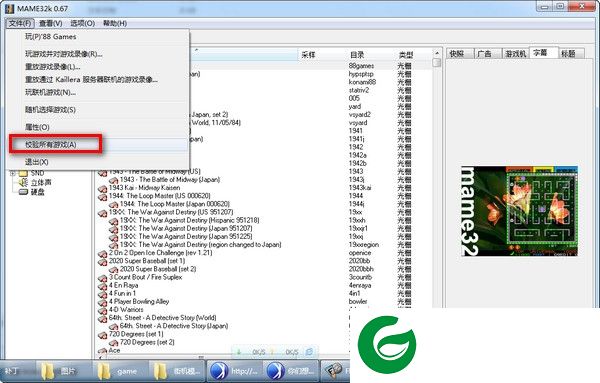
Task: Select the ROM icon beside 4 En Raya
Action: 103,287
